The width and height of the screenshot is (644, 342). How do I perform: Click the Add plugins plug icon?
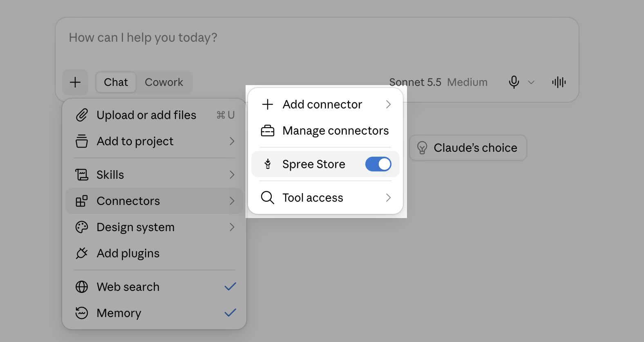pos(82,253)
